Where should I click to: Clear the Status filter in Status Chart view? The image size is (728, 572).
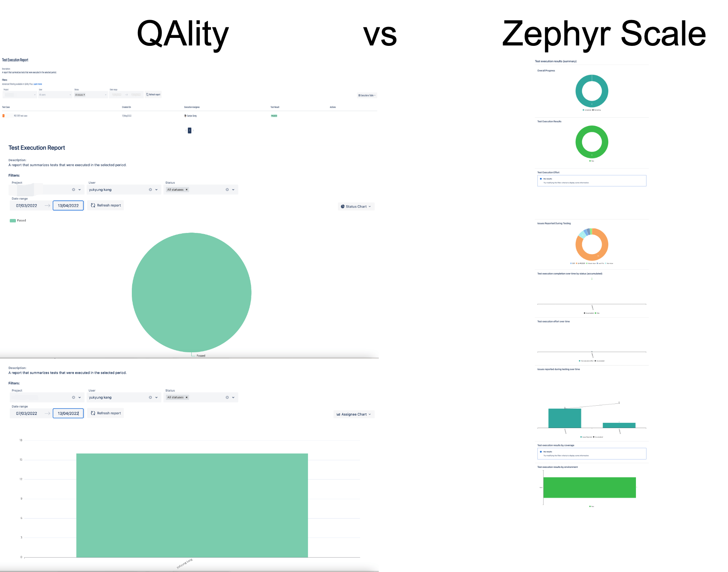coord(227,190)
